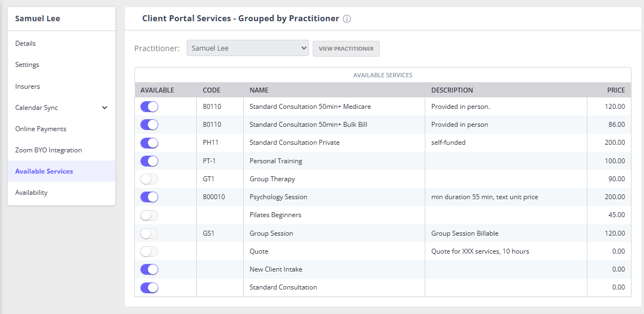
Task: Toggle off Personal Training service
Action: point(149,161)
